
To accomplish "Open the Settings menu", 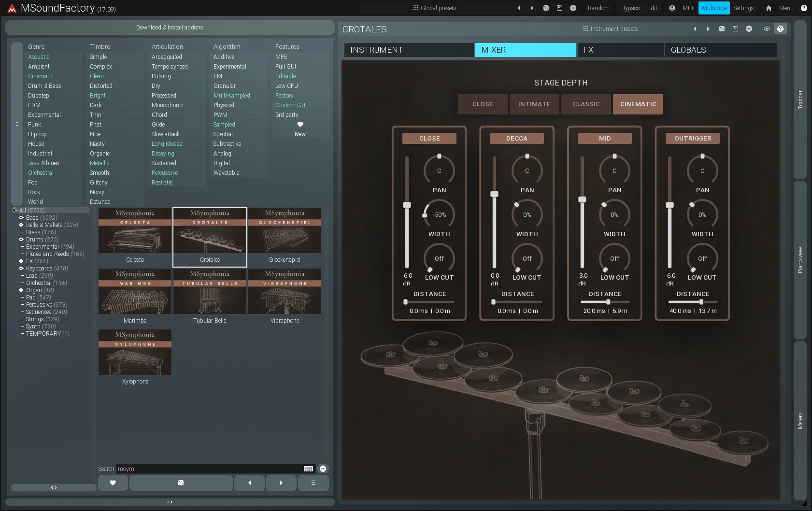I will click(743, 8).
